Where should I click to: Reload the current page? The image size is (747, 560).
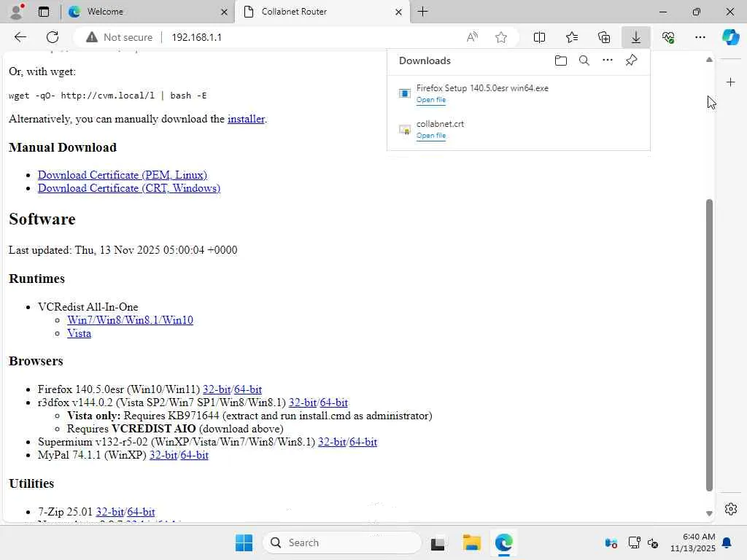tap(53, 37)
